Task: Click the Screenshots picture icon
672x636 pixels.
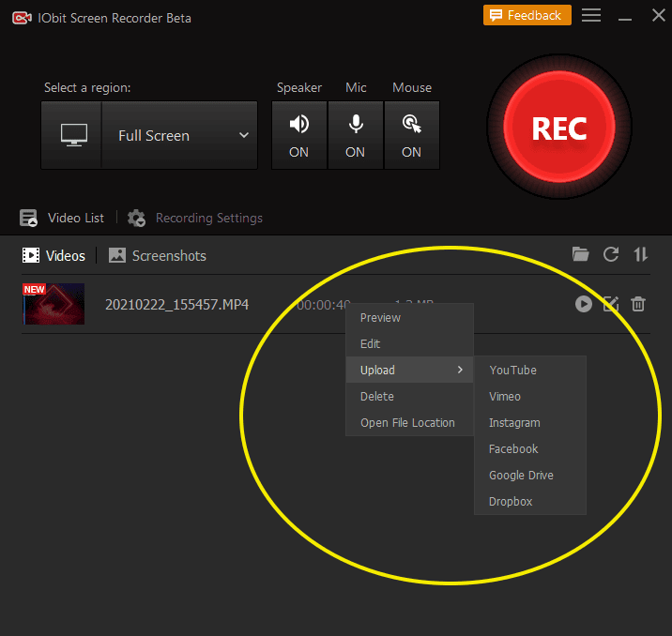Action: point(117,255)
